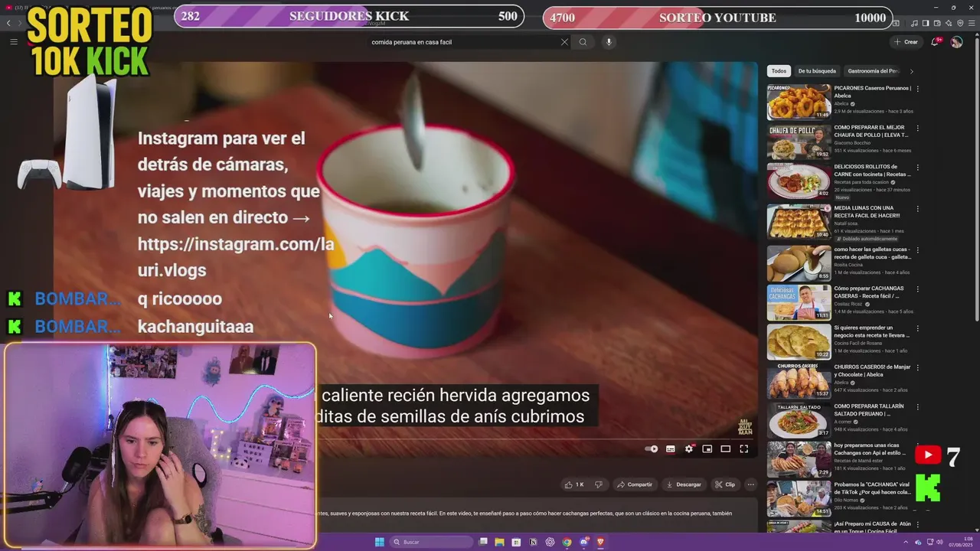The width and height of the screenshot is (980, 551).
Task: Dislike the video with thumbs down
Action: [x=599, y=484]
